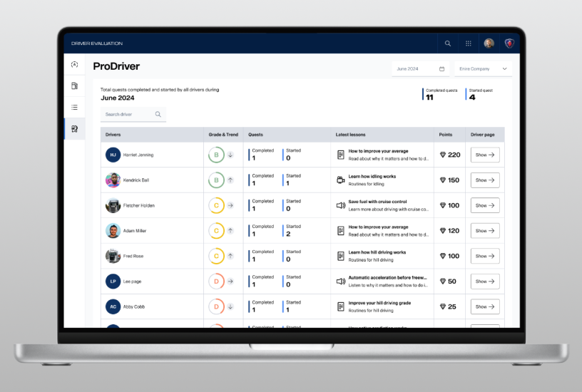
Task: Click the user profile avatar in header
Action: coord(489,43)
